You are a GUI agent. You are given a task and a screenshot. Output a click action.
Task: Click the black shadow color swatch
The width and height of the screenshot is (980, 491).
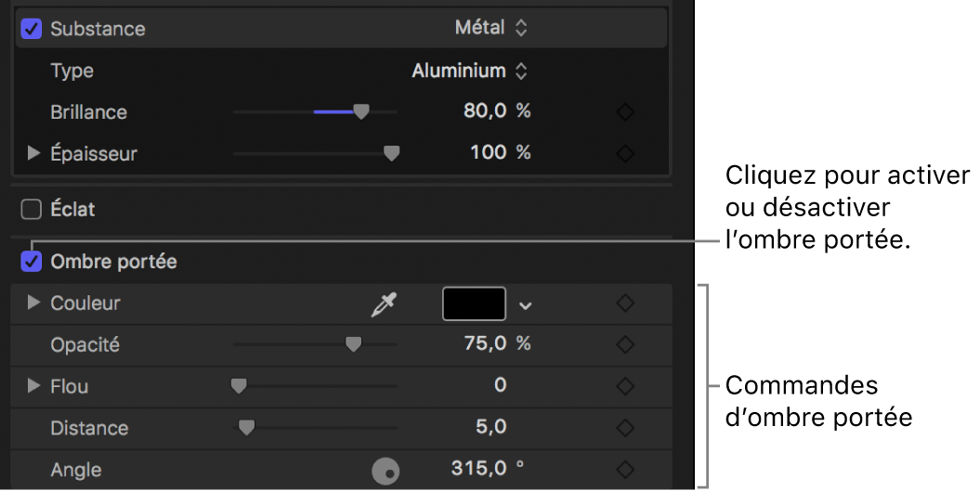[475, 304]
